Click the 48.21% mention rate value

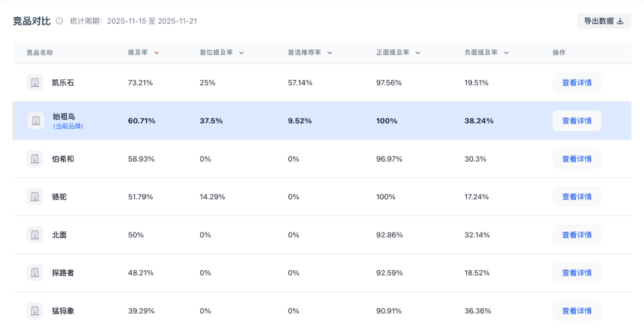point(141,273)
